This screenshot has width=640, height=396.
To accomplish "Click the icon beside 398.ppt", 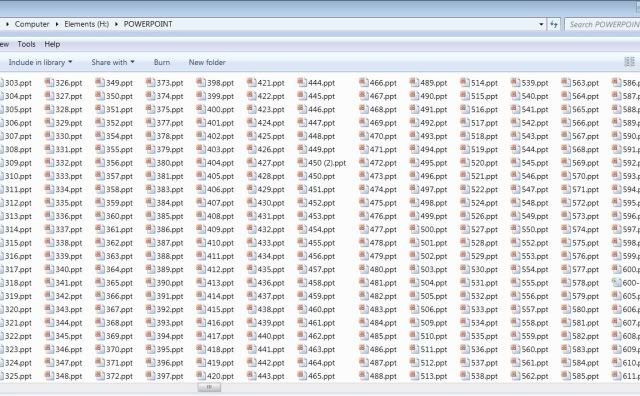I will [201, 82].
